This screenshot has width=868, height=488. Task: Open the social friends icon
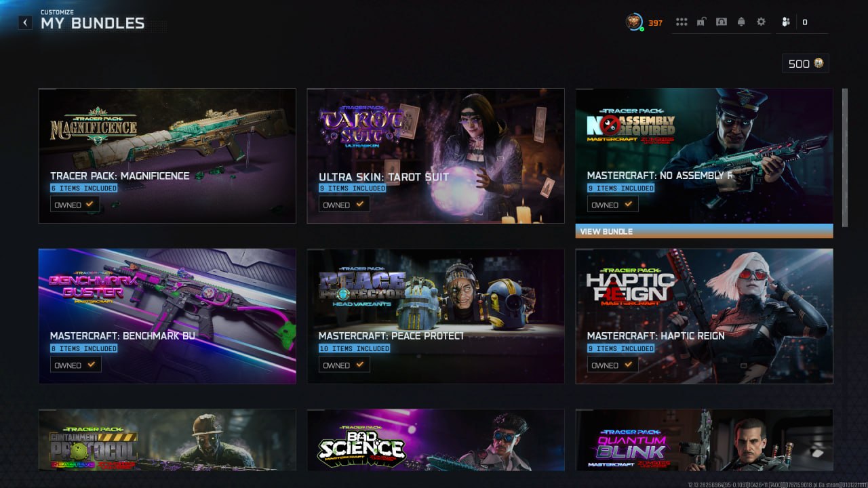pyautogui.click(x=786, y=22)
